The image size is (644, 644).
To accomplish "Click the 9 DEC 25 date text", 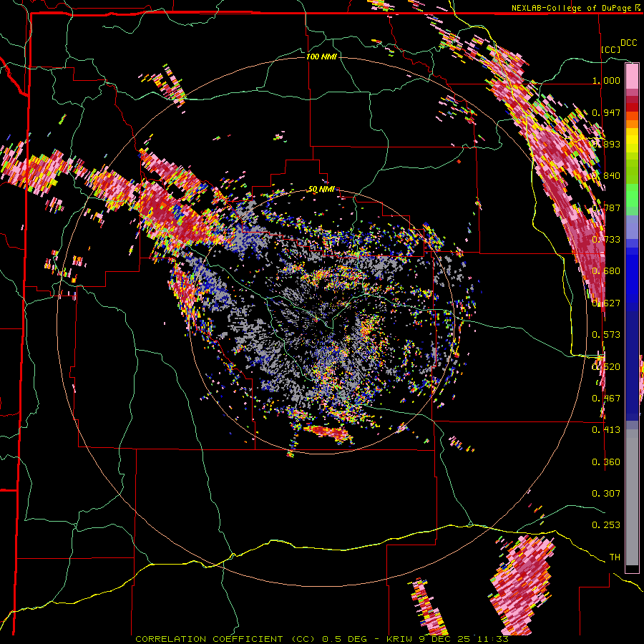I will [x=446, y=639].
